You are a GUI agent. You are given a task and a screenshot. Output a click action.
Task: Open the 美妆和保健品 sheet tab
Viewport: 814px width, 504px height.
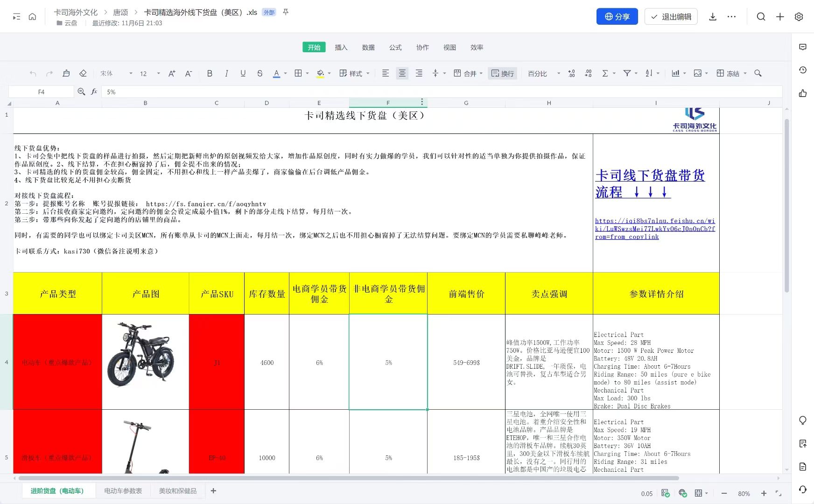[x=177, y=491]
